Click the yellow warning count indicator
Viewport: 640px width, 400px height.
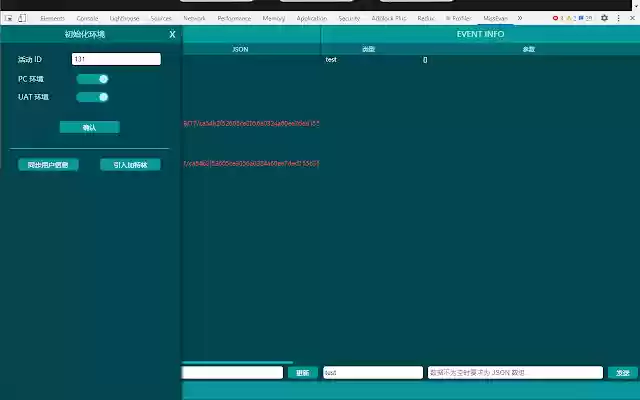pos(571,18)
